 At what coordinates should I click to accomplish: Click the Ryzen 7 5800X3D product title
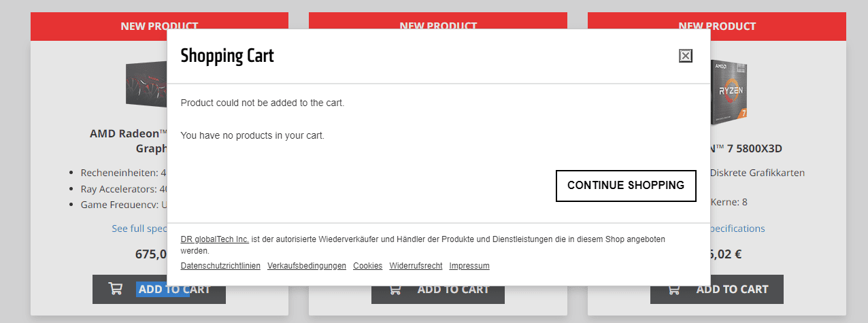pyautogui.click(x=742, y=148)
